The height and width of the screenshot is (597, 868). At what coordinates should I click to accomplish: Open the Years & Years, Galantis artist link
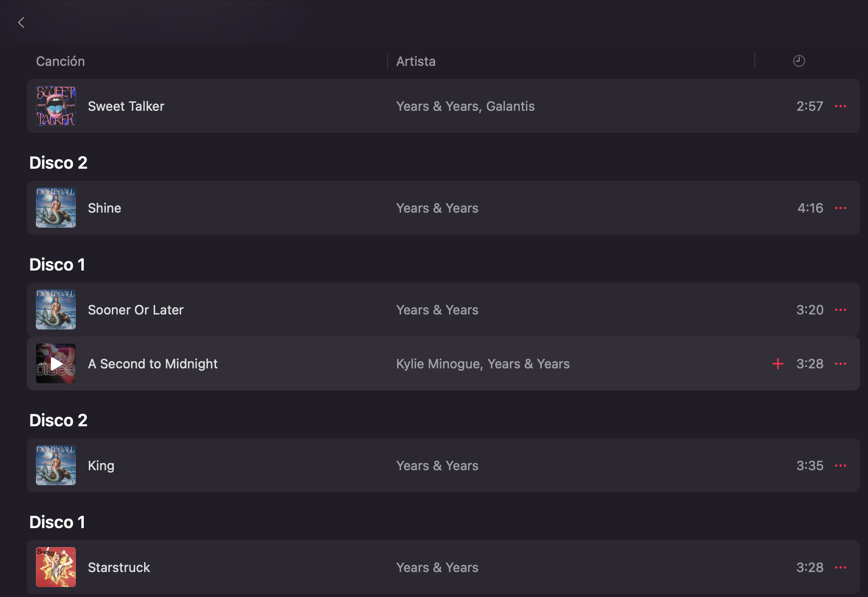pos(465,106)
